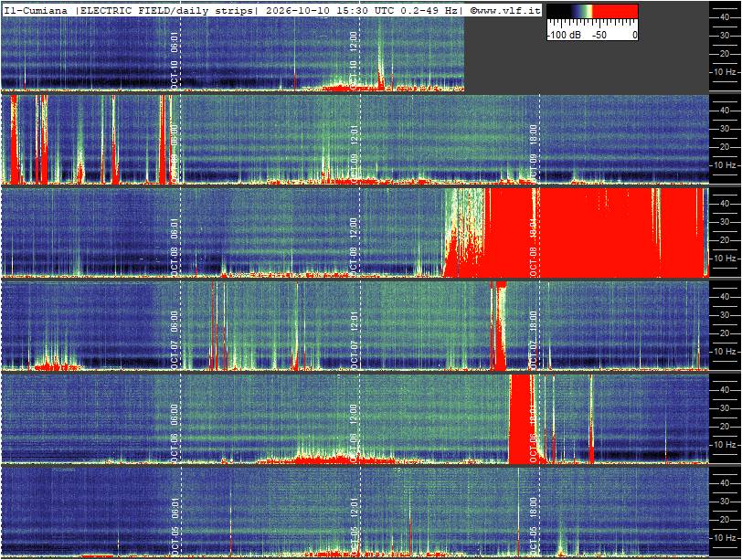Click the OCT-08 12:00 time marker
This screenshot has width=742, height=560.
point(353,247)
